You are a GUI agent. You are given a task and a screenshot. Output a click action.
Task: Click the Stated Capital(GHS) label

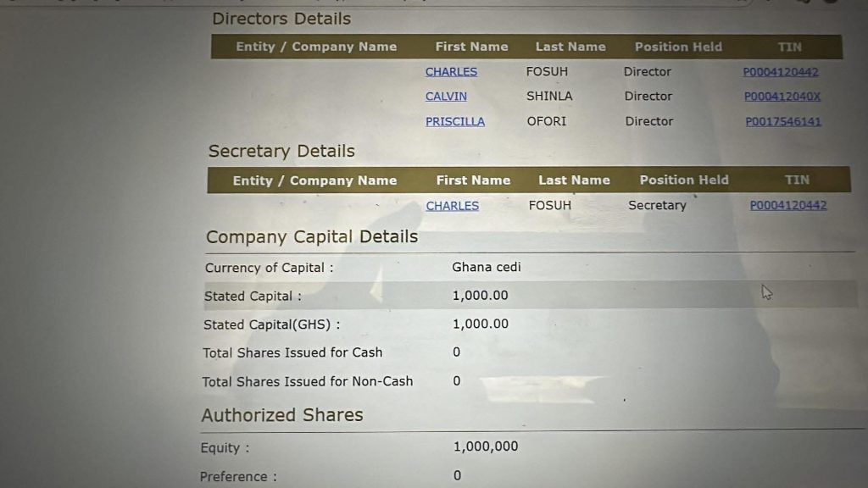272,324
